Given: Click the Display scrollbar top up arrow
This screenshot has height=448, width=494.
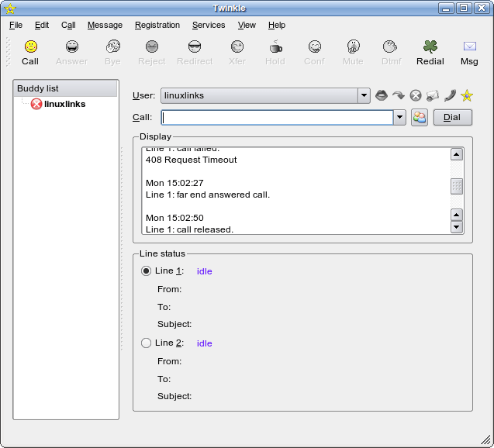Looking at the screenshot, I should point(457,154).
